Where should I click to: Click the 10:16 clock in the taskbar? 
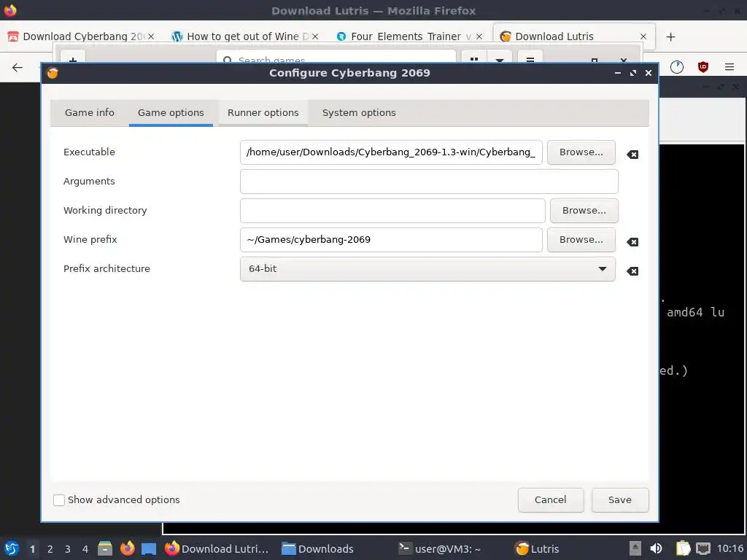729,548
